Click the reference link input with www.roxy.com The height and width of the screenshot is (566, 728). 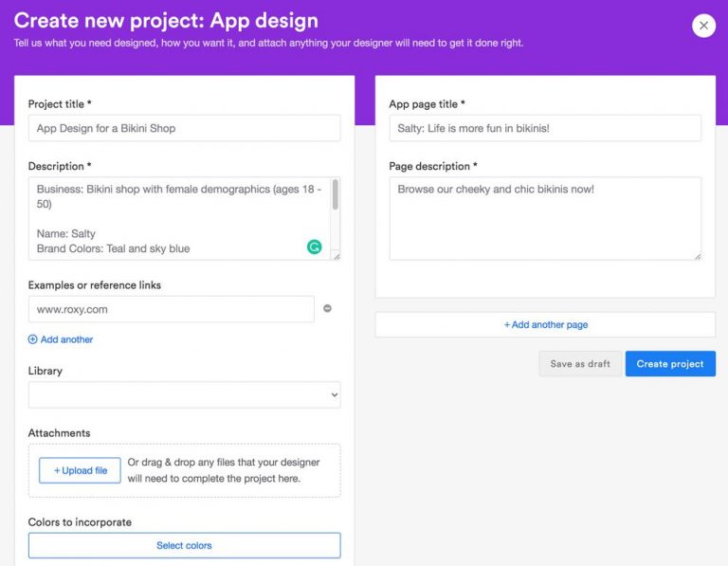pos(171,309)
